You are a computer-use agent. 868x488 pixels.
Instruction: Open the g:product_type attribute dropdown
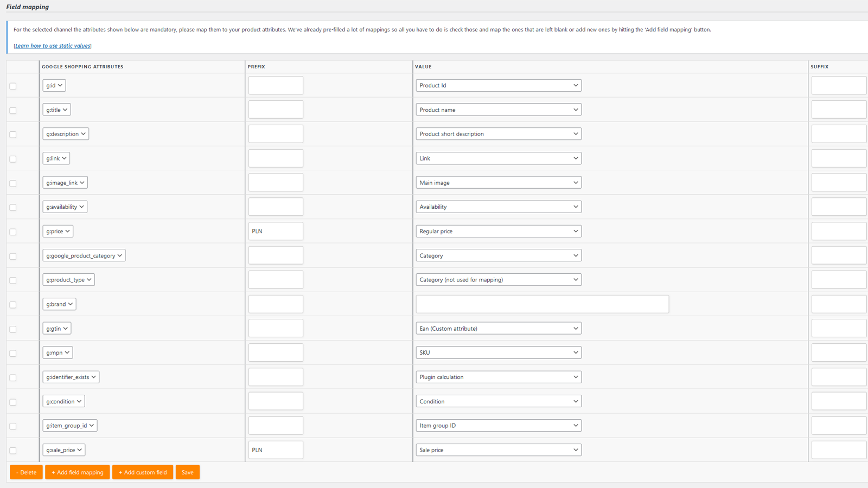(x=69, y=280)
